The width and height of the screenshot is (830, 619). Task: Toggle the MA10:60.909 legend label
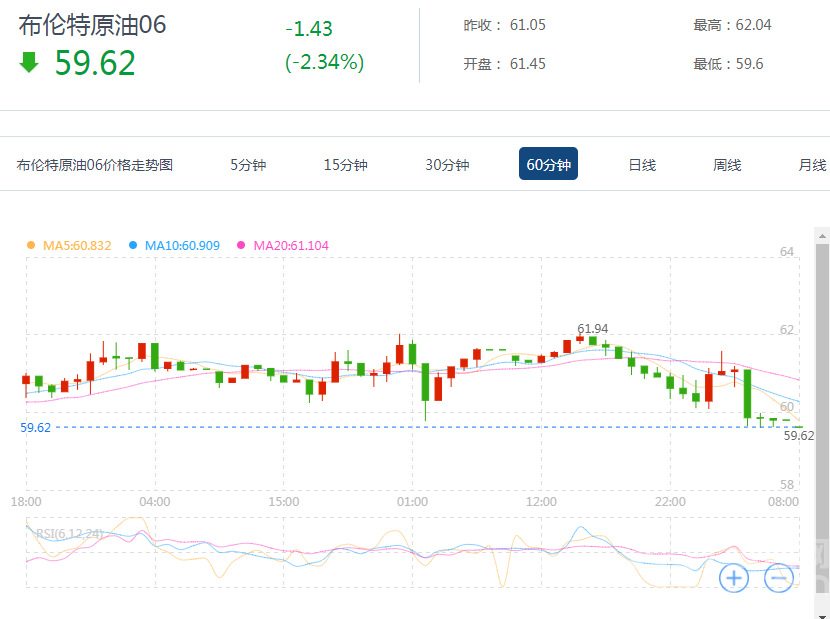(x=182, y=245)
